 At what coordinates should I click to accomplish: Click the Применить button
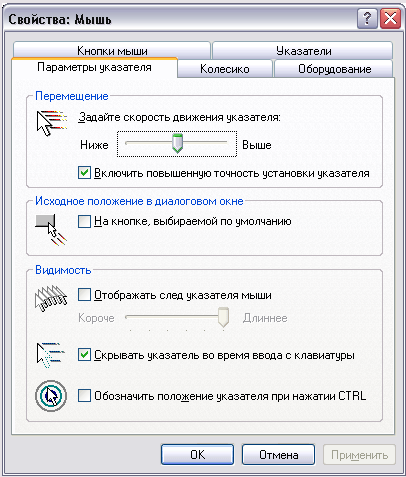pos(359,454)
